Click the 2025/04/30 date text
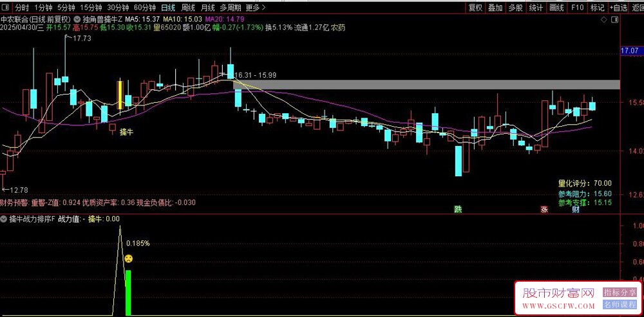This screenshot has height=317, width=644. click(22, 28)
